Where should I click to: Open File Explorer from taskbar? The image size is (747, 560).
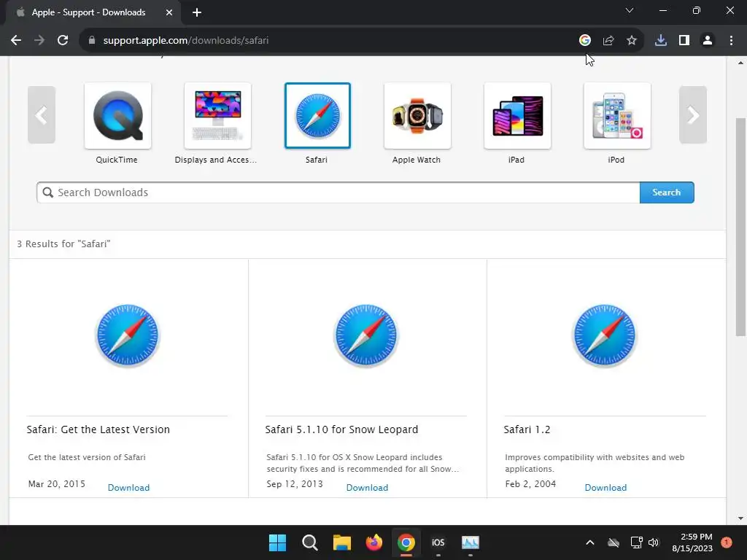pyautogui.click(x=341, y=542)
